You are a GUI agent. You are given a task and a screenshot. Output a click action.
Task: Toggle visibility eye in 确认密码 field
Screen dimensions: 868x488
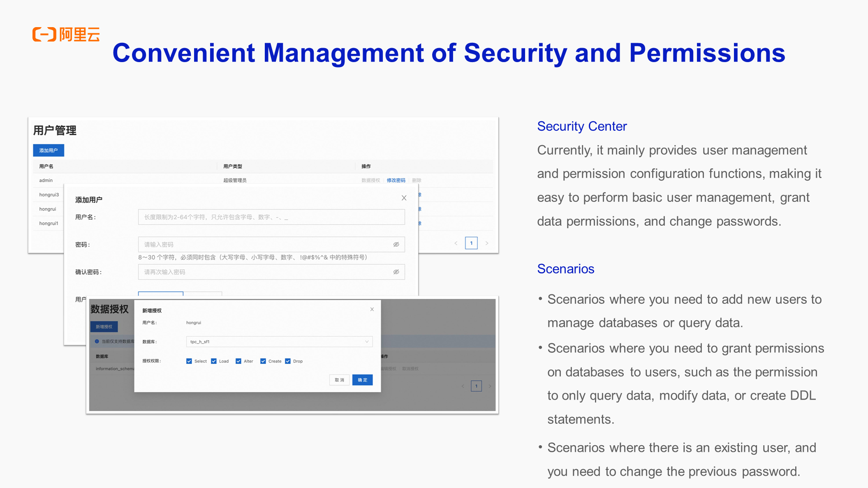(x=396, y=272)
